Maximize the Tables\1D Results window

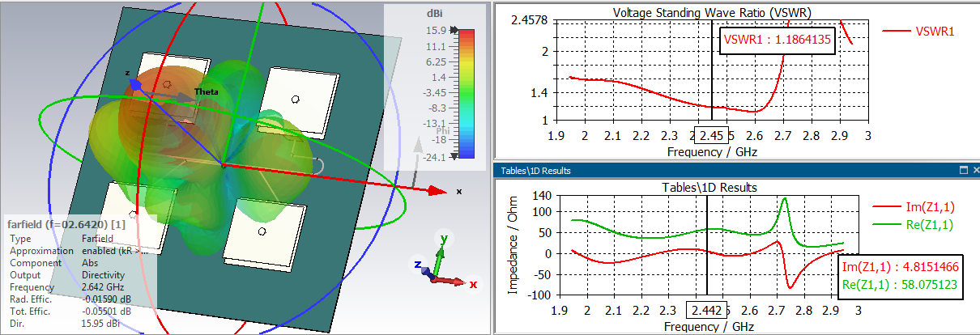(x=964, y=170)
